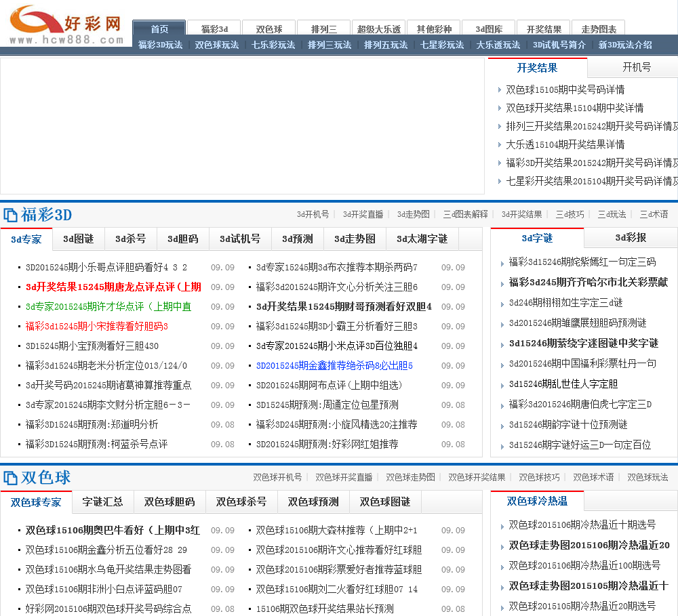Click the 双色球开机号 quick link
Viewport: 678px width, 616px height.
277,477
